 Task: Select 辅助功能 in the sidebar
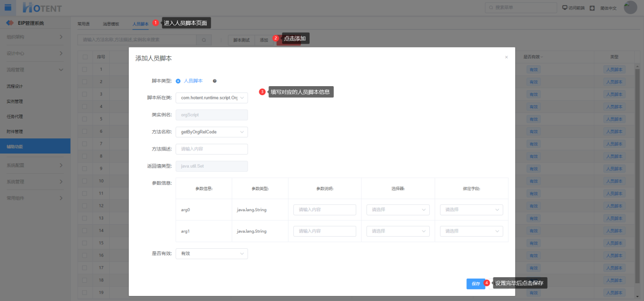pyautogui.click(x=35, y=146)
